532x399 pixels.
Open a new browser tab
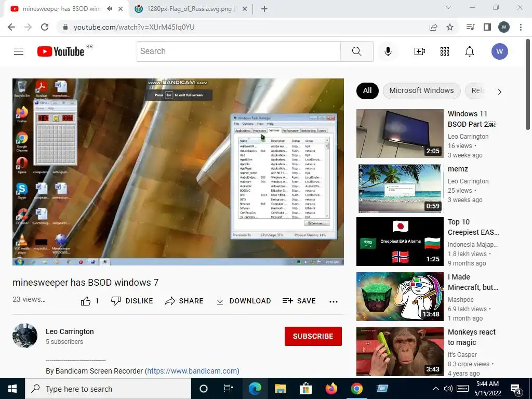[264, 9]
